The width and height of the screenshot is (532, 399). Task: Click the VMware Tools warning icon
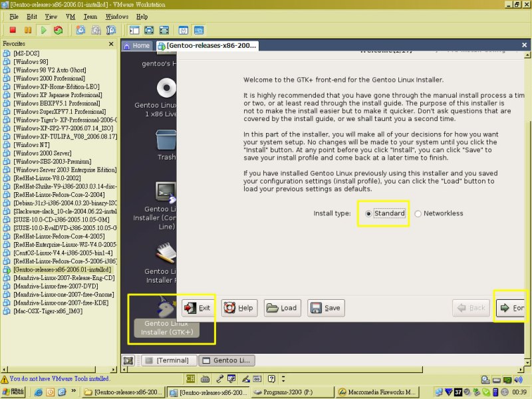tap(5, 379)
